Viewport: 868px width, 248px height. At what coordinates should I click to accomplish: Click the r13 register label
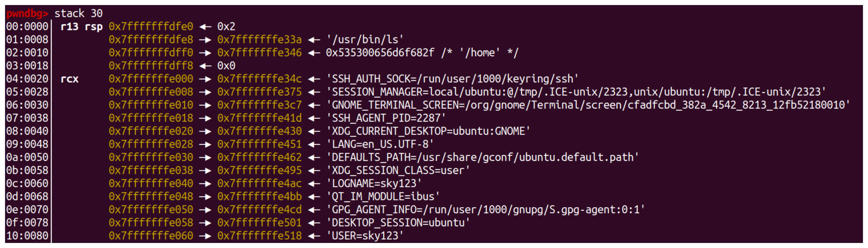coord(69,27)
